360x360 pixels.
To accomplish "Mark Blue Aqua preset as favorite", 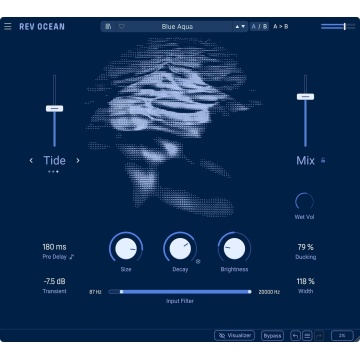I will point(122,27).
